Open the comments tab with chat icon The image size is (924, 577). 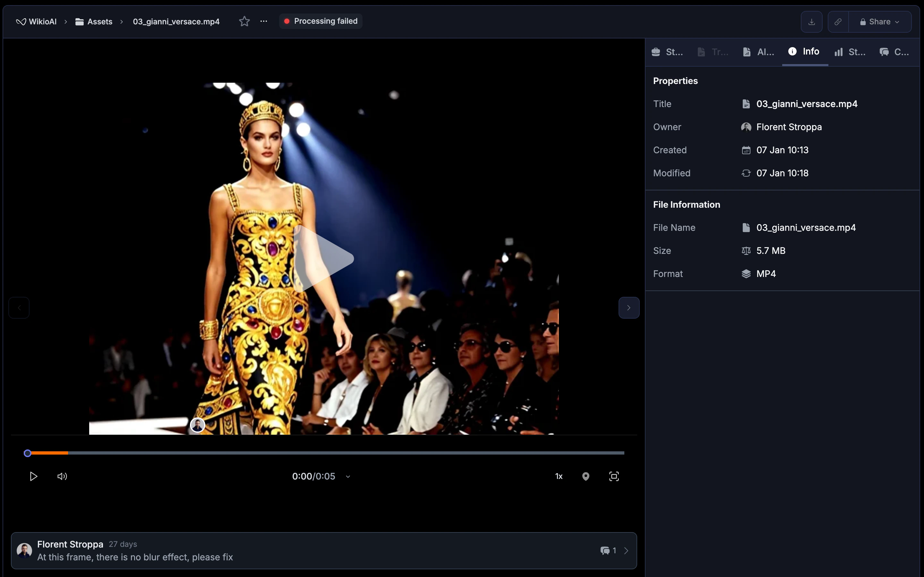click(x=894, y=52)
